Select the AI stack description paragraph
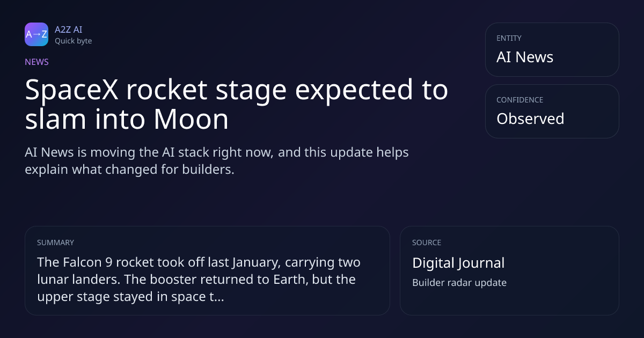The width and height of the screenshot is (644, 338). click(217, 160)
